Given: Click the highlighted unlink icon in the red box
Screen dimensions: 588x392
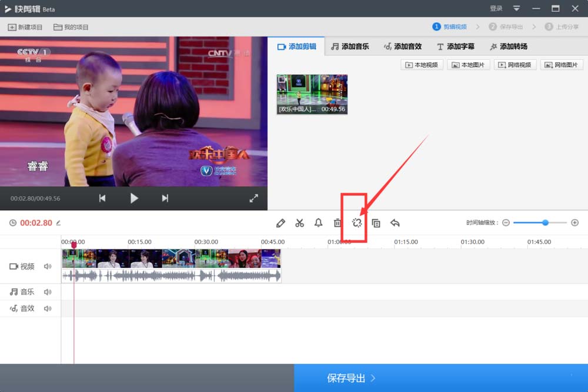Looking at the screenshot, I should pos(356,223).
